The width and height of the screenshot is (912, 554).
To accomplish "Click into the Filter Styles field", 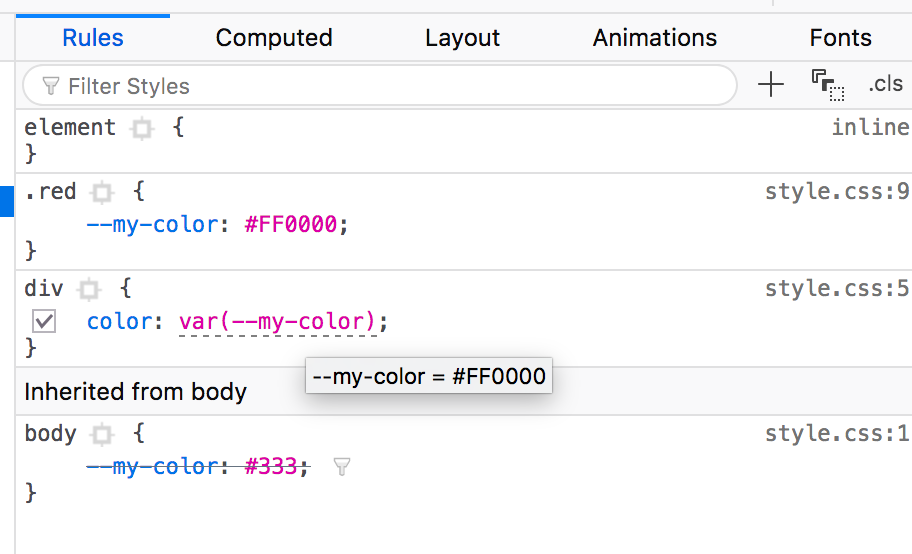I will point(380,86).
